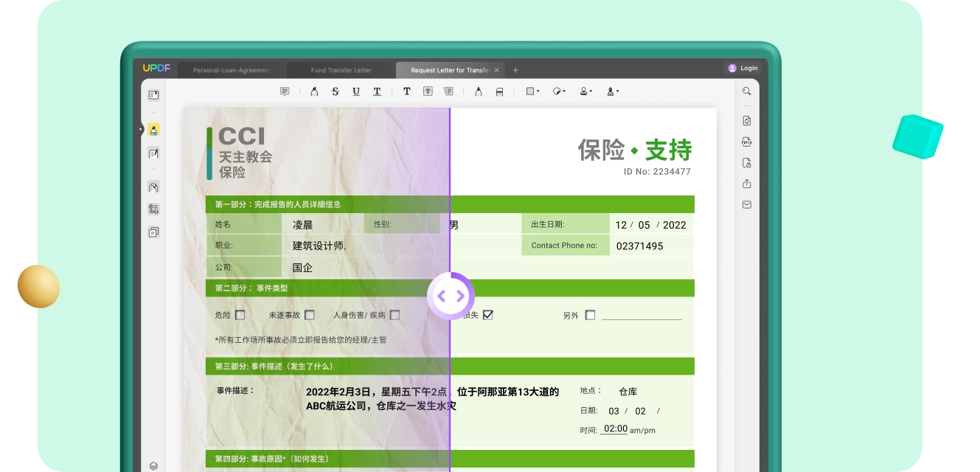Click the birth year 2022 field
This screenshot has height=472, width=980.
click(674, 225)
